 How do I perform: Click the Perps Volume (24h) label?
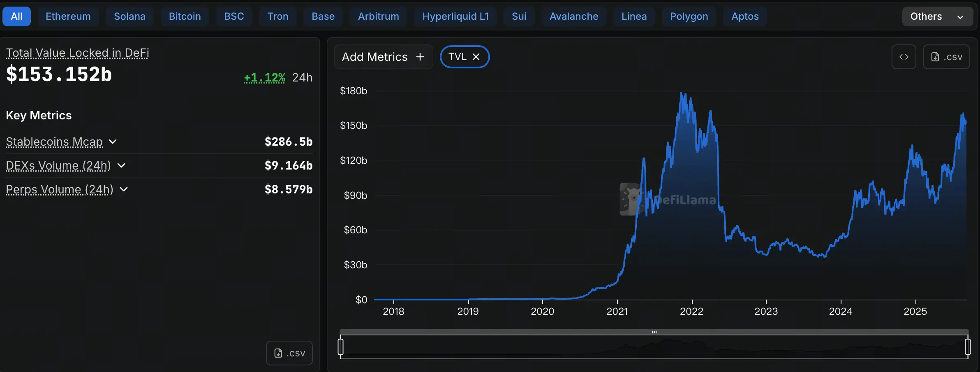pos(60,189)
